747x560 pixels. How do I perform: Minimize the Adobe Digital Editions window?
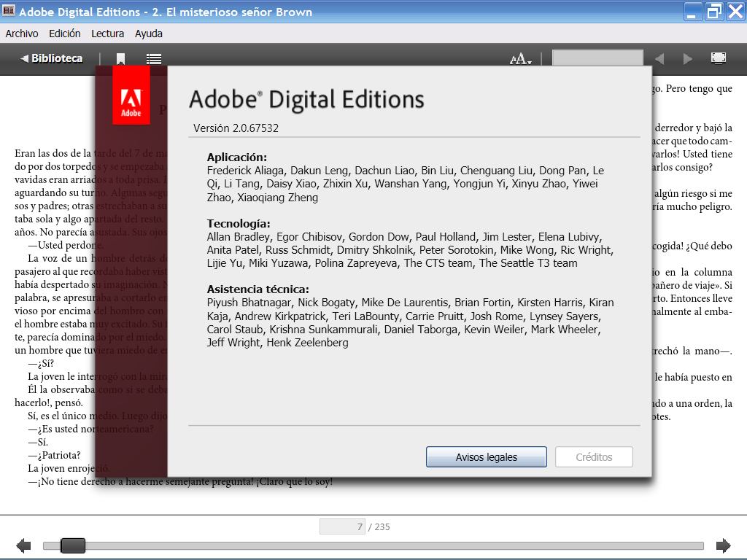point(693,12)
